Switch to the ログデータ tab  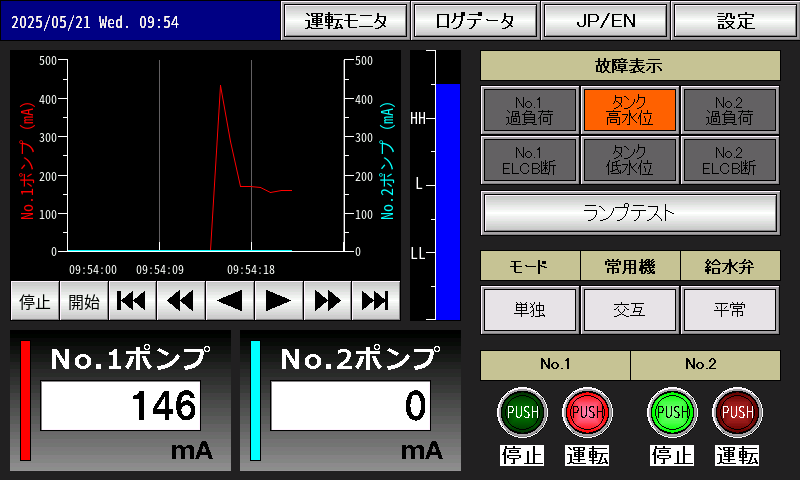click(476, 21)
